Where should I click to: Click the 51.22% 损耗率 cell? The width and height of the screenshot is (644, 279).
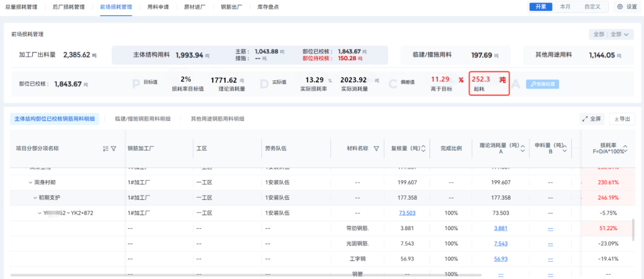[x=608, y=228]
